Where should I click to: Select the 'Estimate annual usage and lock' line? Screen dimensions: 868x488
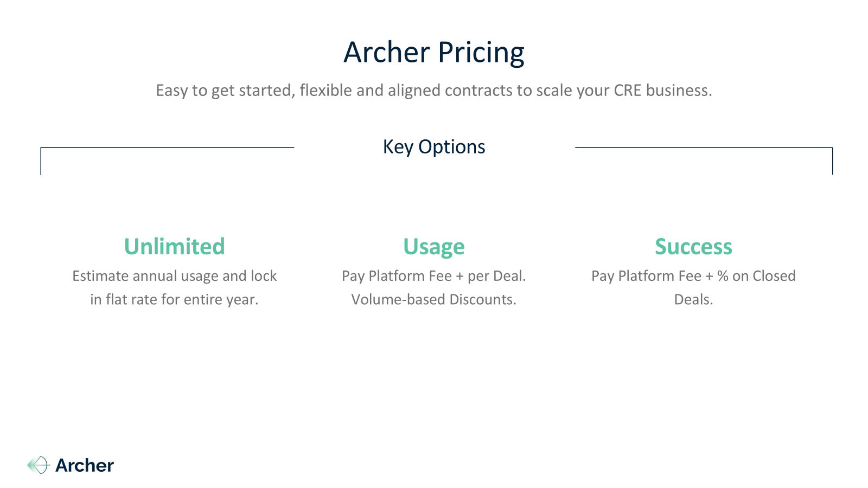click(174, 276)
